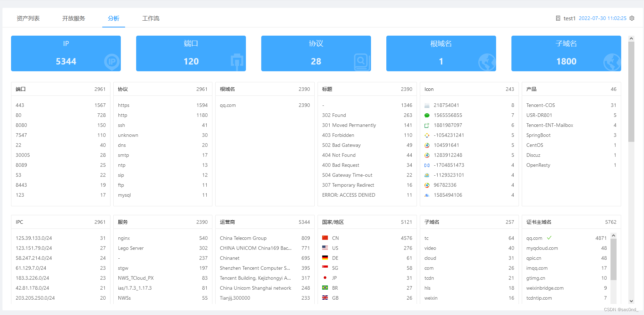Click the 端口 summary card showing 120

191,53
